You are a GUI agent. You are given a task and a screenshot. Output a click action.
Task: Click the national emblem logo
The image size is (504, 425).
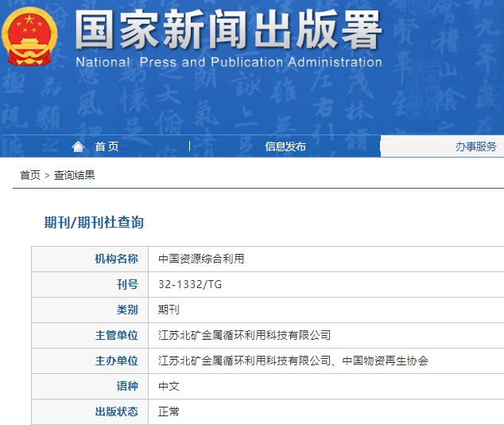pyautogui.click(x=29, y=37)
